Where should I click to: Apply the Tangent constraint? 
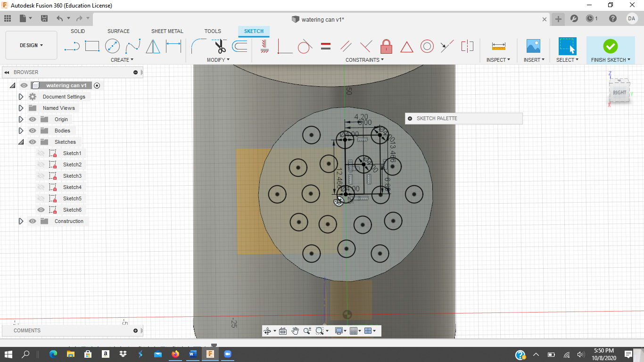(x=305, y=46)
